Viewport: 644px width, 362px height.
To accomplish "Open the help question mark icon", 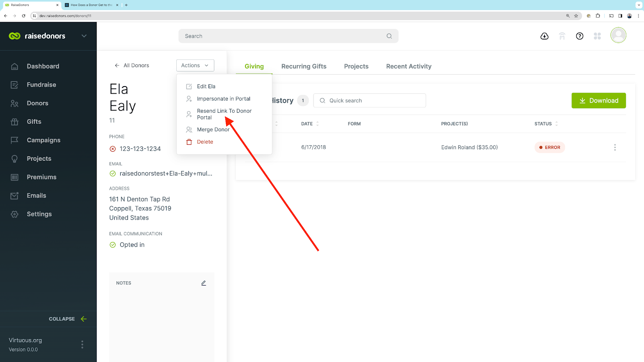I will pos(580,36).
